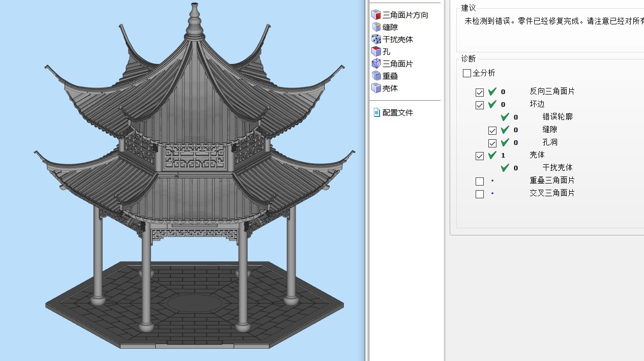This screenshot has height=361, width=644.
Task: Choose the 重叠 icon in the sidebar
Action: pyautogui.click(x=376, y=76)
